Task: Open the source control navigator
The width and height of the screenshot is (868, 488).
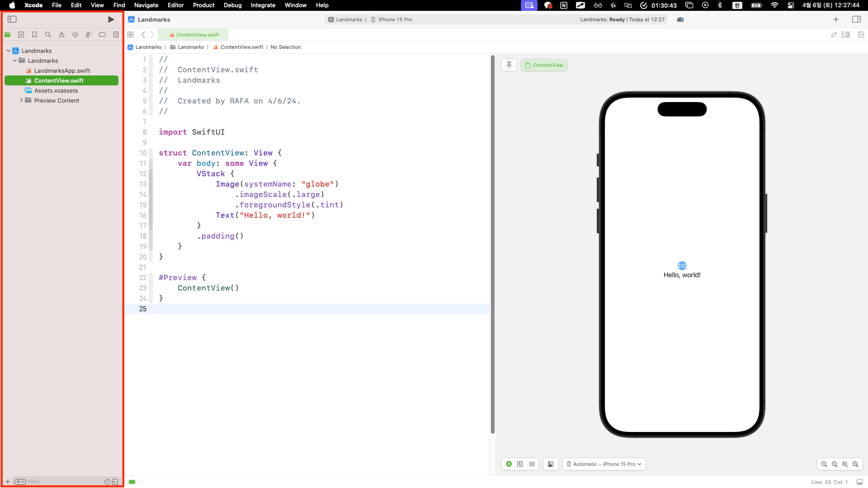Action: pyautogui.click(x=21, y=35)
